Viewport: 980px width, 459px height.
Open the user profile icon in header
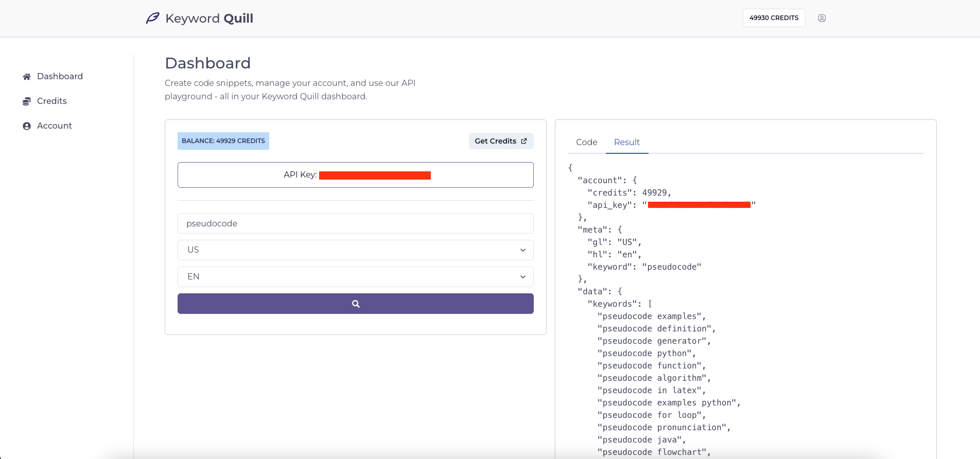point(822,18)
